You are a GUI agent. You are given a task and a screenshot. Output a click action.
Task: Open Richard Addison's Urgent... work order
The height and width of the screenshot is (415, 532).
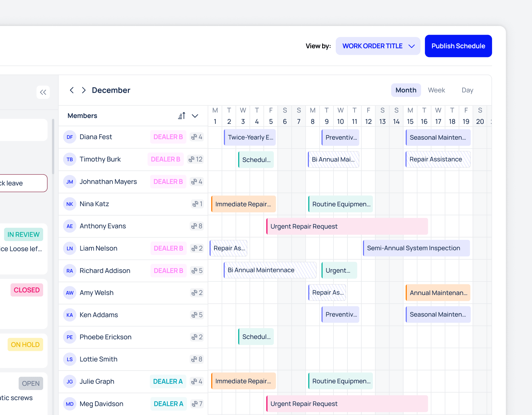339,270
